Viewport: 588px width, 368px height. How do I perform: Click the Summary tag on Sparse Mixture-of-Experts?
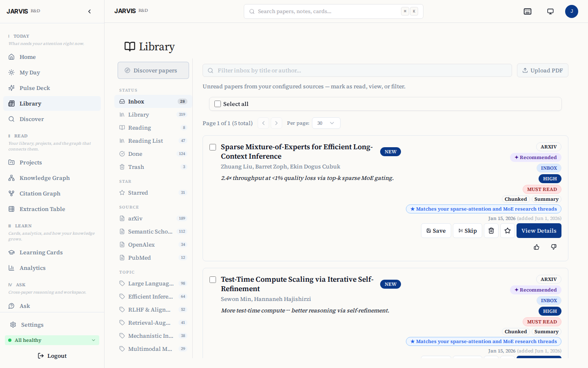pyautogui.click(x=546, y=199)
